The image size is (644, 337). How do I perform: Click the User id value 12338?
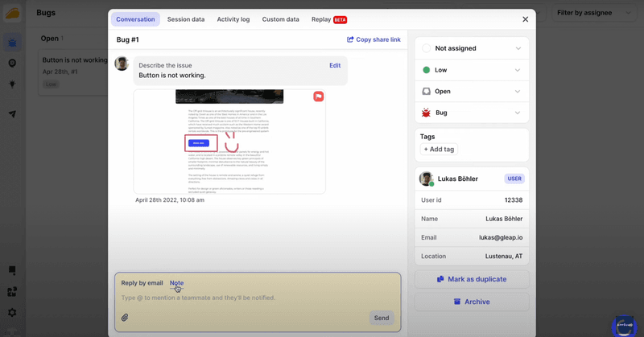tap(514, 200)
